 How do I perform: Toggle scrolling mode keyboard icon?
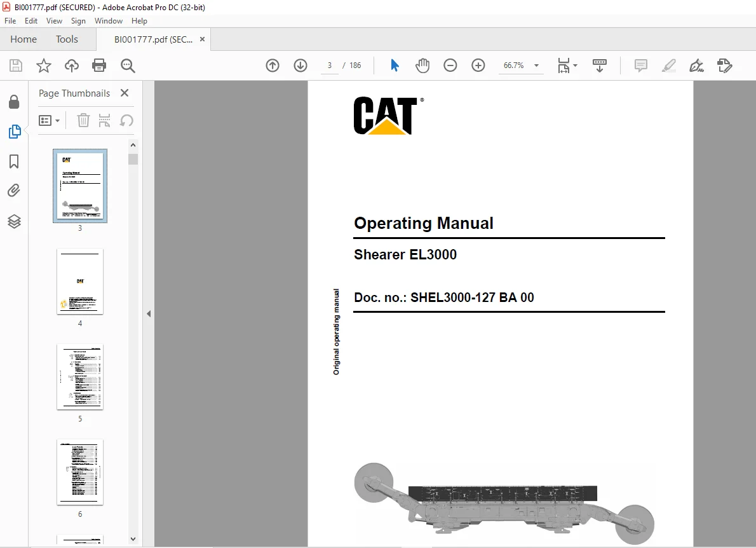(599, 65)
